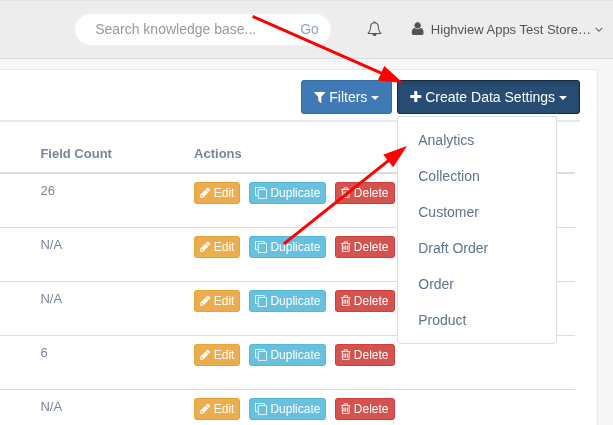Image resolution: width=613 pixels, height=425 pixels.
Task: Pick Draft Order from the menu
Action: click(453, 248)
